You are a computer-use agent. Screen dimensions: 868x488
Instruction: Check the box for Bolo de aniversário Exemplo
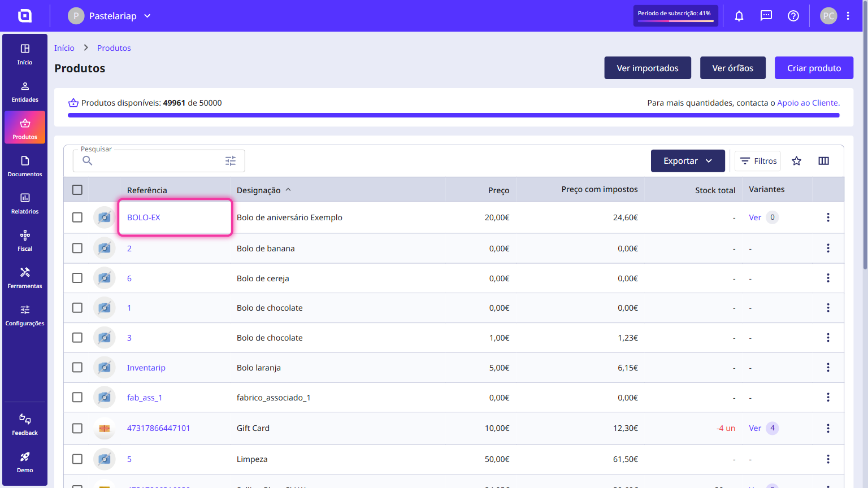click(x=77, y=217)
